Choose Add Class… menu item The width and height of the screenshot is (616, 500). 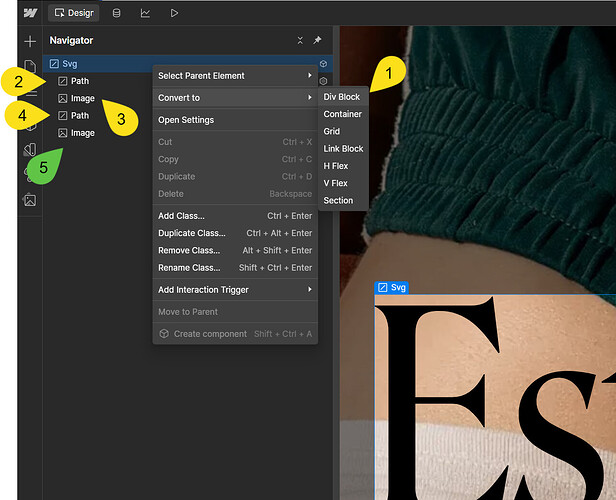[235, 216]
